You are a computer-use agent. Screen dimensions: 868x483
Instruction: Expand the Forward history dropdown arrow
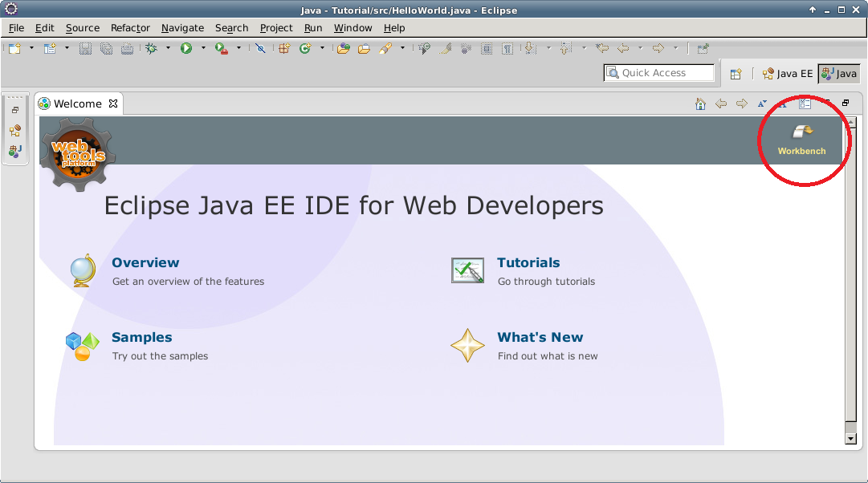click(675, 48)
